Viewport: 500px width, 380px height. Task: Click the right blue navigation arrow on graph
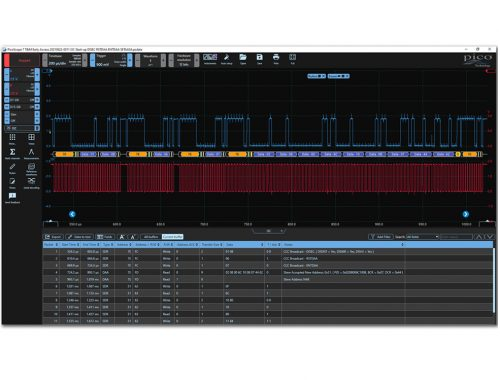466,214
